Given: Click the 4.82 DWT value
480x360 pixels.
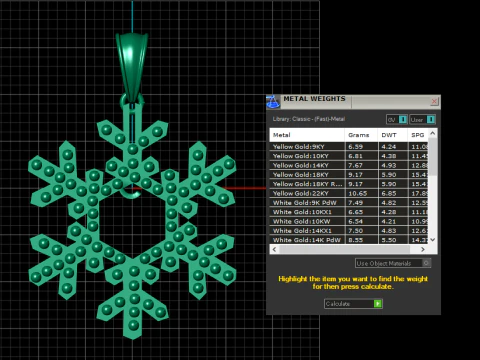Looking at the screenshot, I should tap(389, 203).
